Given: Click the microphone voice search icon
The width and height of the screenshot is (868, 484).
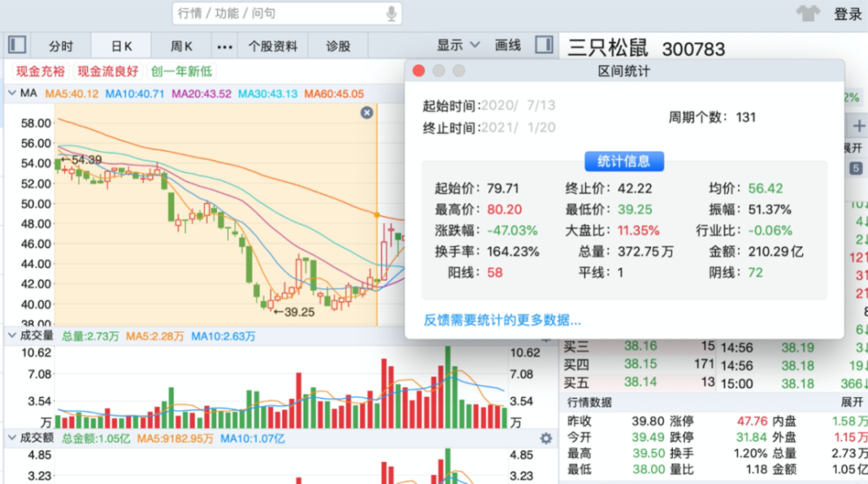Looking at the screenshot, I should tap(391, 14).
